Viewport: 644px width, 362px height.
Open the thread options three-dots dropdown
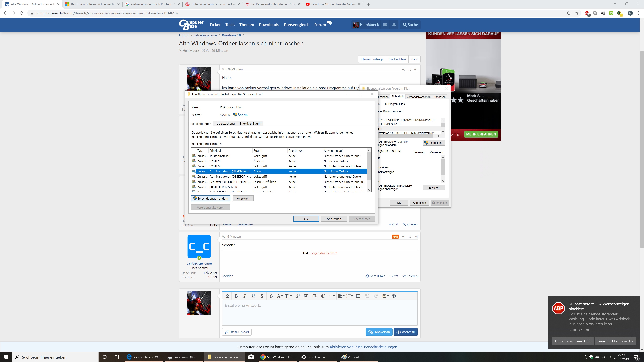[x=414, y=59]
